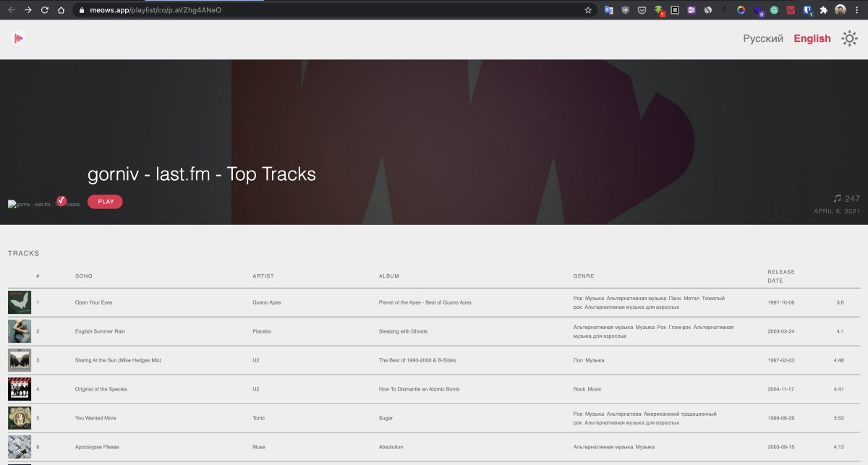Open the Bitwarden shield extension
Viewport: 868px width, 465px height.
807,11
